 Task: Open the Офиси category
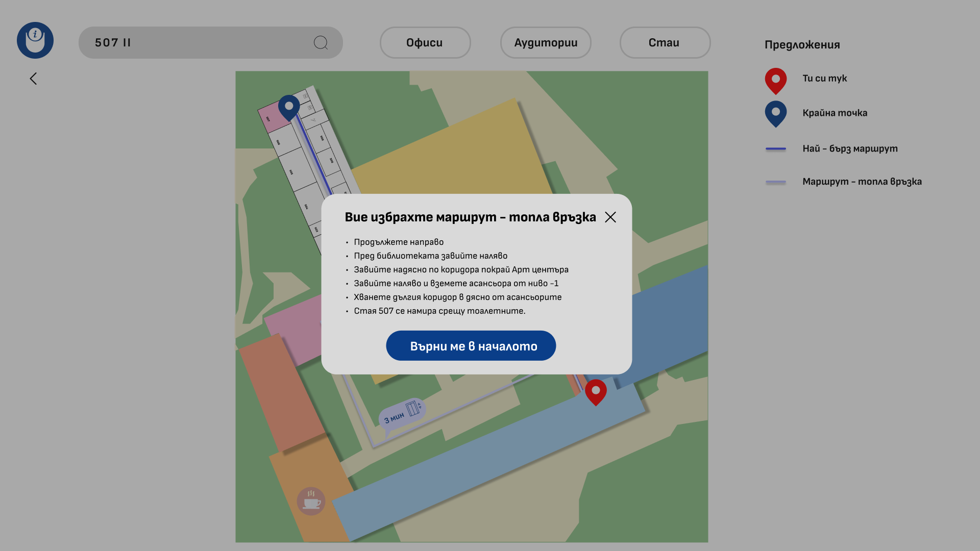tap(425, 43)
